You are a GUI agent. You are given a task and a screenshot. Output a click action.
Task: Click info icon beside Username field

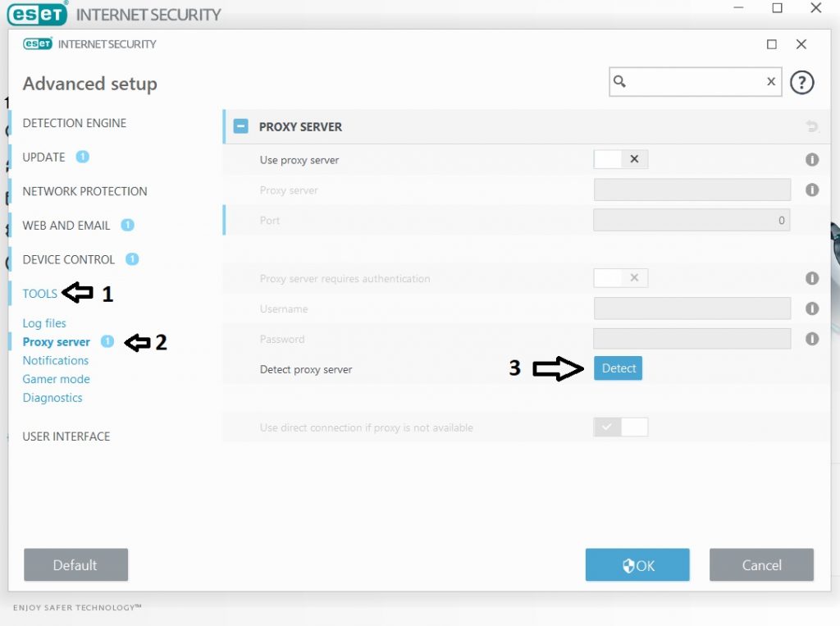pos(811,308)
